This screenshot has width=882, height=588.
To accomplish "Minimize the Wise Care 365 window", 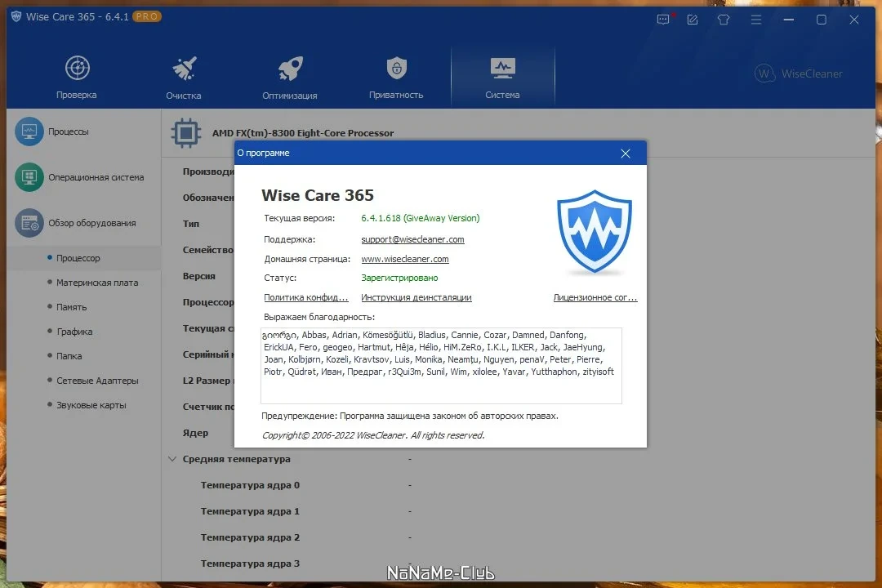I will [789, 20].
